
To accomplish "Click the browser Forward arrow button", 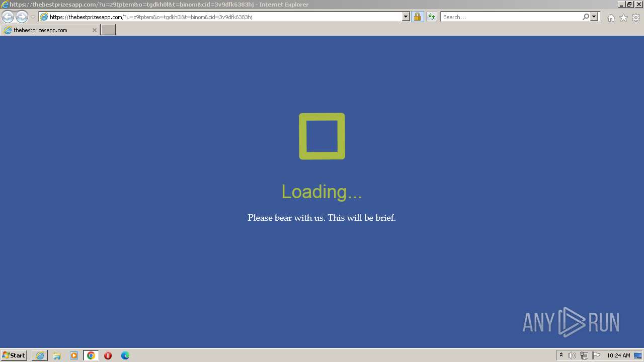I will [22, 17].
